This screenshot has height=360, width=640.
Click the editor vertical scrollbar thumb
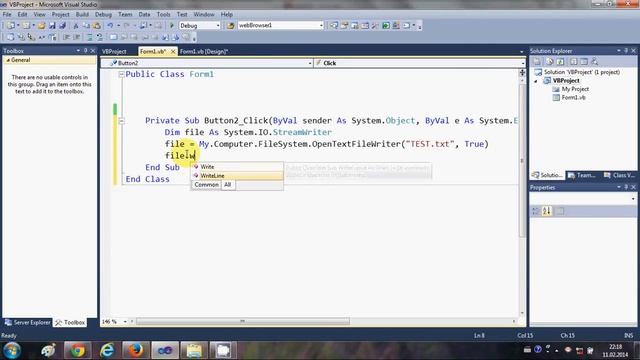pos(522,160)
